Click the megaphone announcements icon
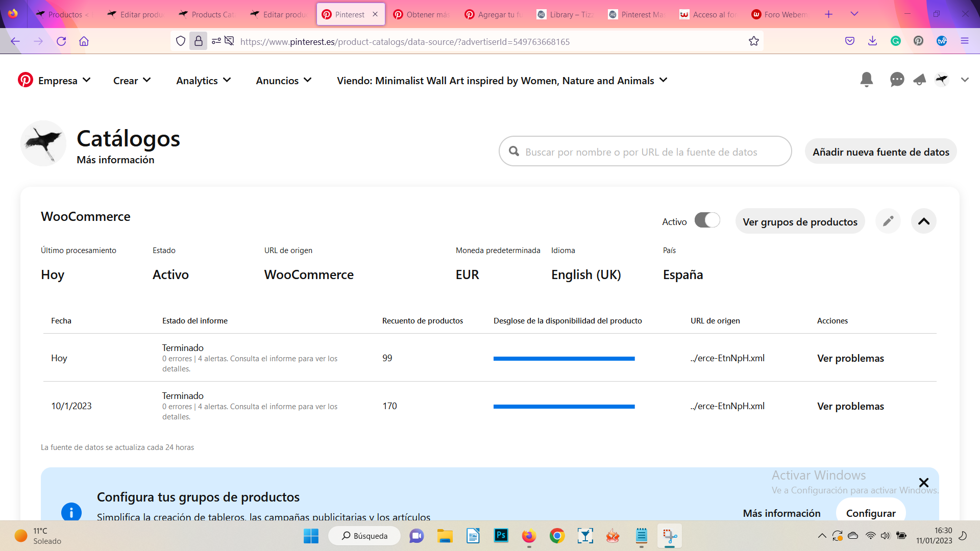Viewport: 980px width, 551px height. click(919, 80)
